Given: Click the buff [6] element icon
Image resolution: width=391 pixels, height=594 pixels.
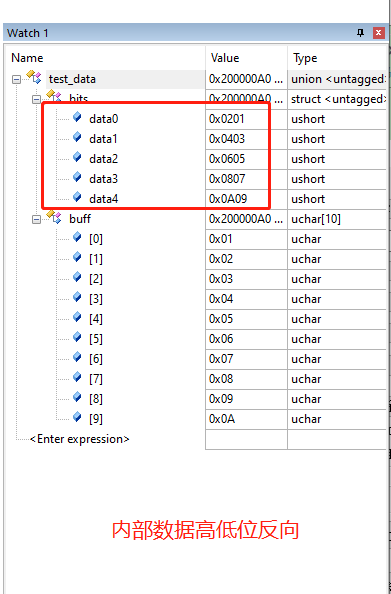Looking at the screenshot, I should (77, 358).
